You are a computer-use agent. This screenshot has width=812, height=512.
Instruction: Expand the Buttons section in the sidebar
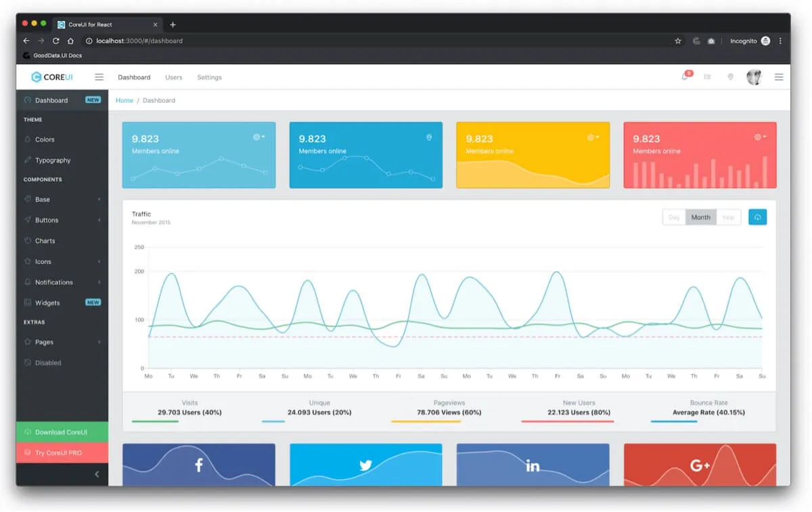coord(47,220)
